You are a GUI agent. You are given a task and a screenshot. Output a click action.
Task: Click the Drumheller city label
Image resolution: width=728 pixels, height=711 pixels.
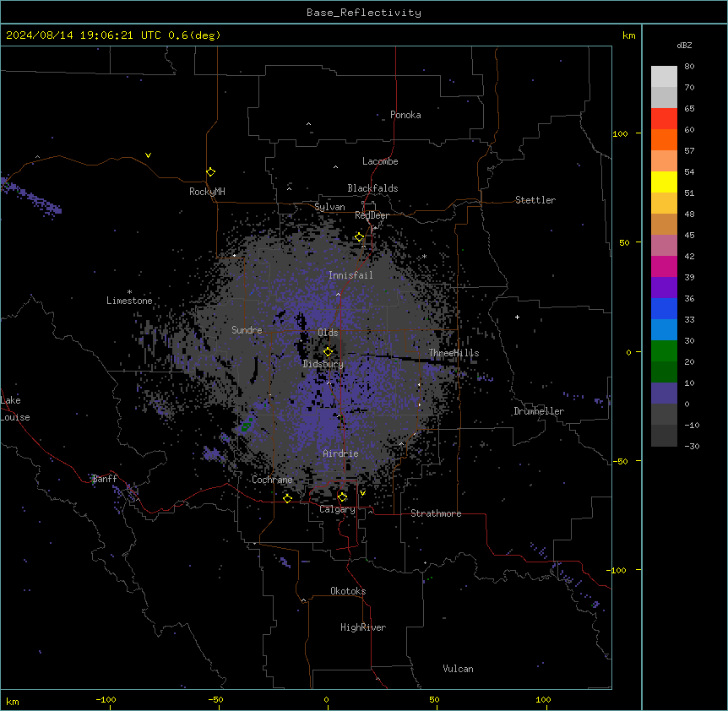(x=539, y=411)
